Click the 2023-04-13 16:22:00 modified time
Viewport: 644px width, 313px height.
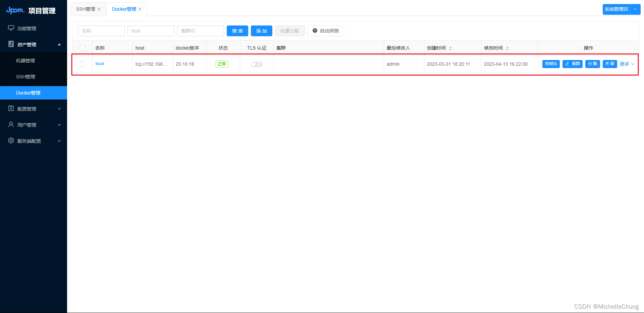coord(506,64)
